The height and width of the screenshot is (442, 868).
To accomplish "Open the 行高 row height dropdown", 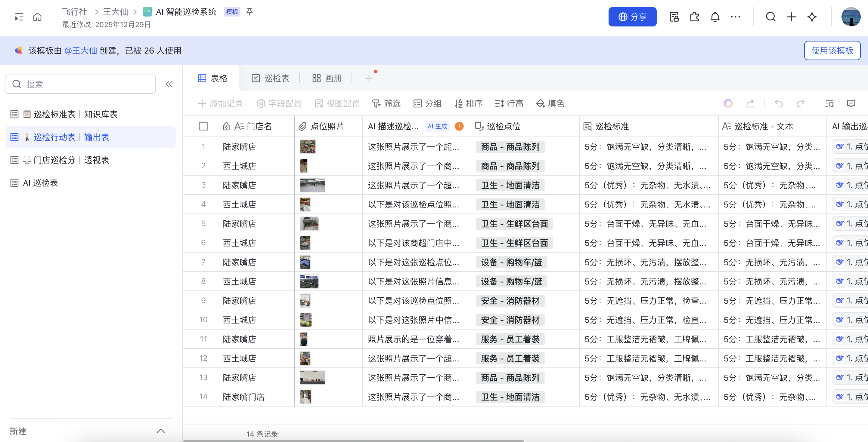I will point(509,103).
